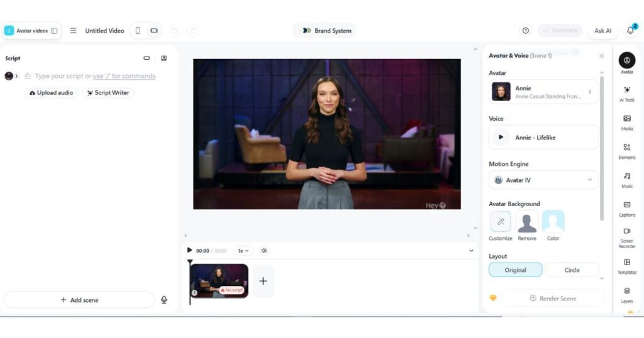Open the help question-mark icon
The width and height of the screenshot is (644, 338).
(525, 31)
